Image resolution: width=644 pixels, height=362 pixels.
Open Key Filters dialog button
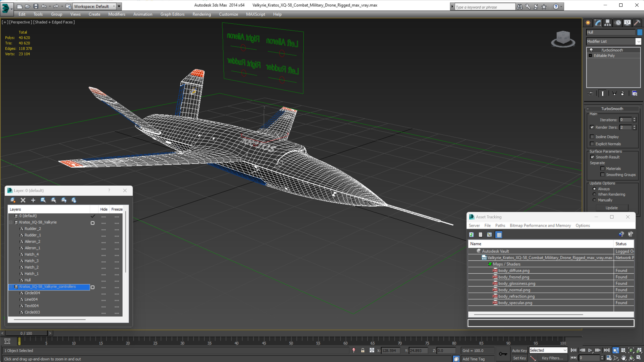553,358
